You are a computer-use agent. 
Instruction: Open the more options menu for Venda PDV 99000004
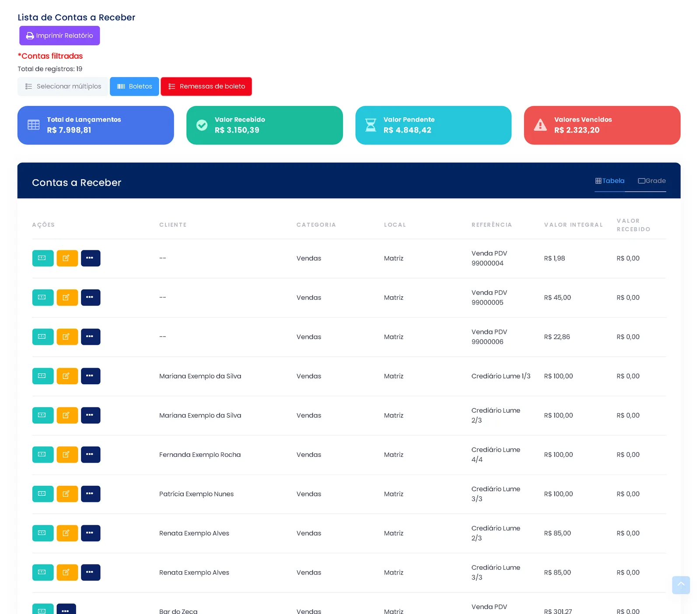[91, 258]
